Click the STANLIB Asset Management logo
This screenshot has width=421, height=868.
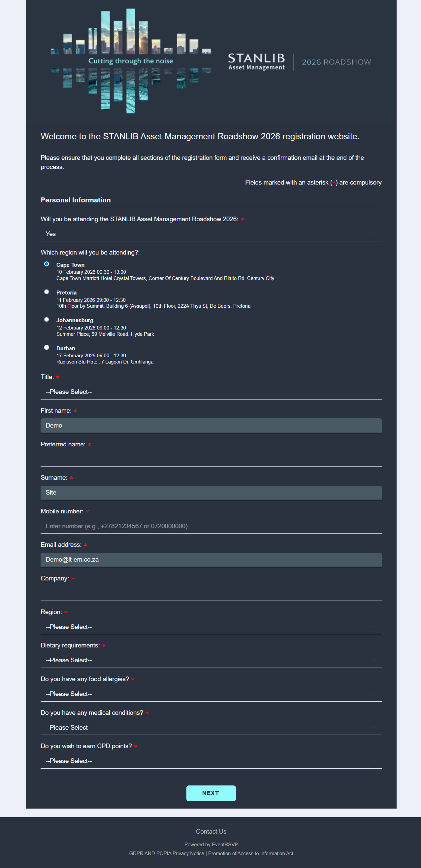[256, 62]
